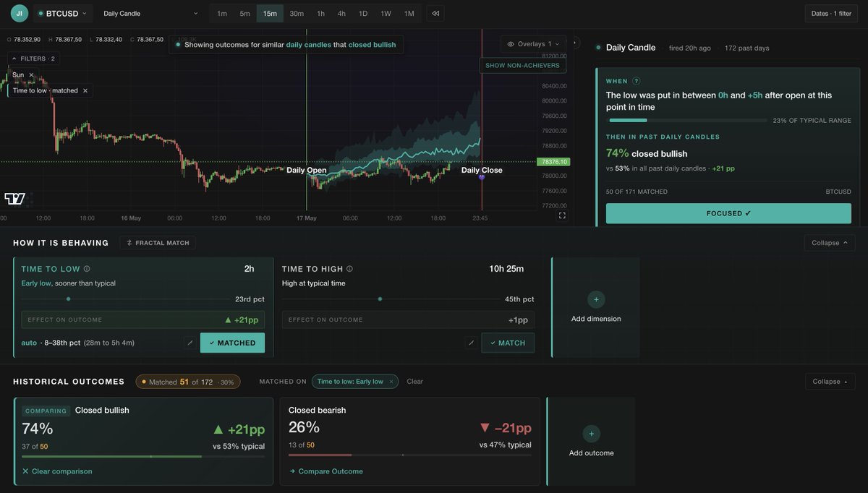This screenshot has width=868, height=493.
Task: Collapse the FILTERS 2 panel
Action: click(34, 59)
